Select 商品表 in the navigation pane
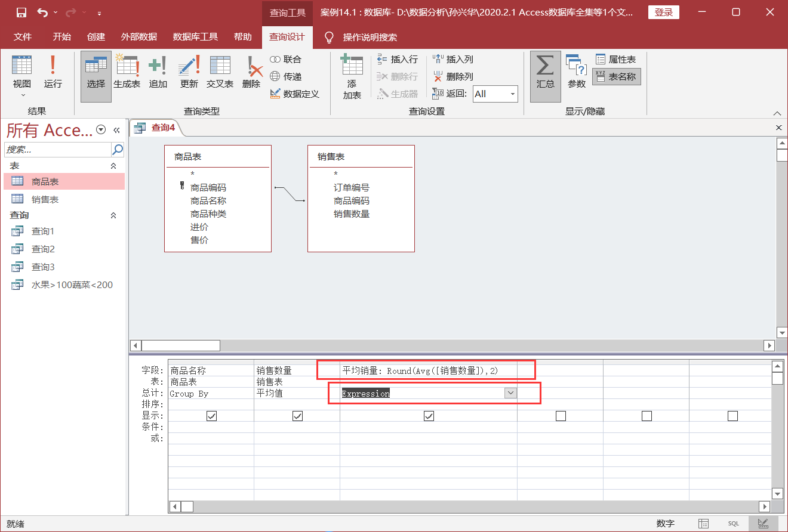The height and width of the screenshot is (532, 788). pyautogui.click(x=64, y=182)
